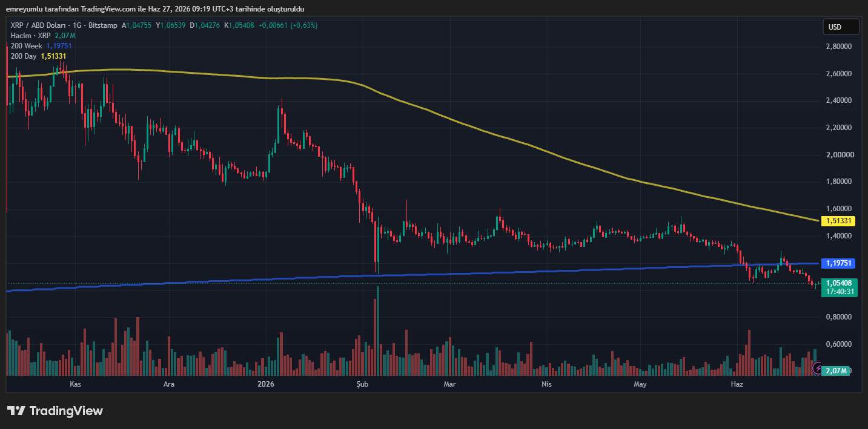
Task: Click the Nis label on time axis
Action: (546, 384)
